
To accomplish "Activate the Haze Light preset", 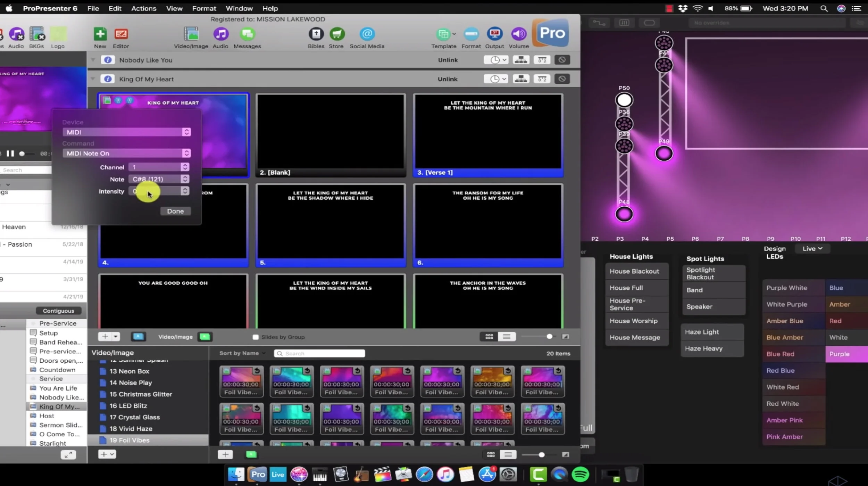I will tap(712, 332).
